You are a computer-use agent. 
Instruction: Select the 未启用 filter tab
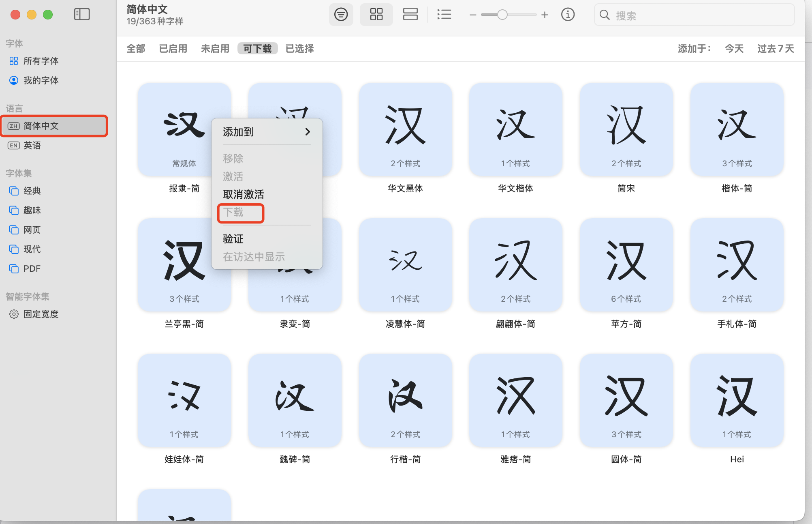pos(215,49)
